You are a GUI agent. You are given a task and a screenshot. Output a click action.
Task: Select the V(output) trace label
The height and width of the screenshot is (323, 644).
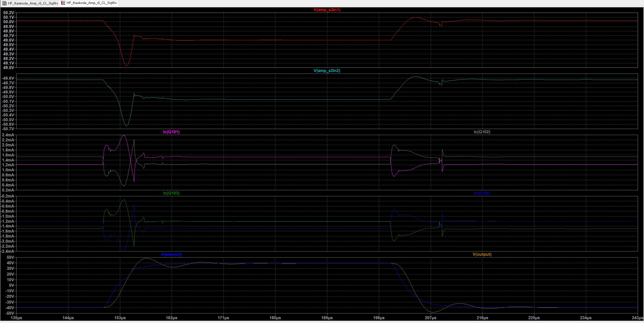[x=482, y=254]
